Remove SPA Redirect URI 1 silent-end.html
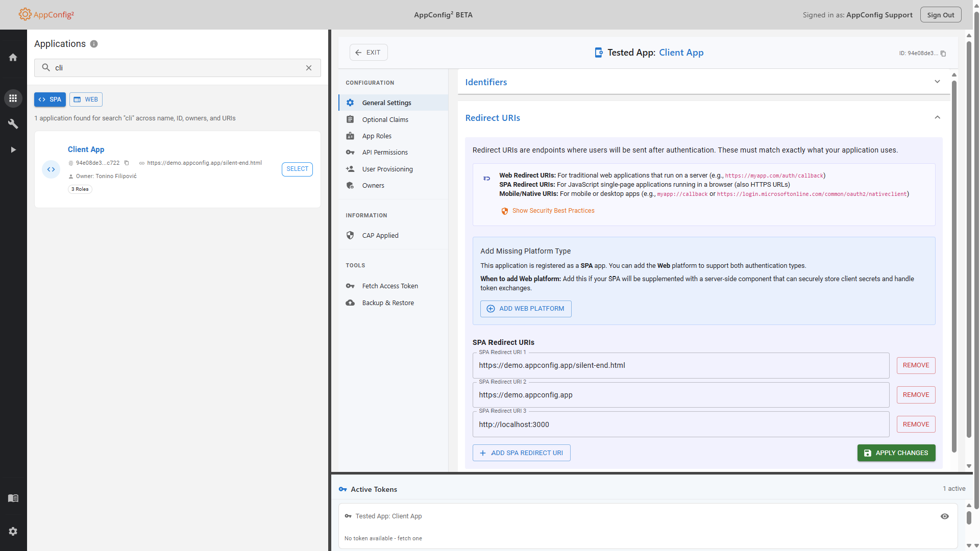This screenshot has width=980, height=551. point(916,365)
